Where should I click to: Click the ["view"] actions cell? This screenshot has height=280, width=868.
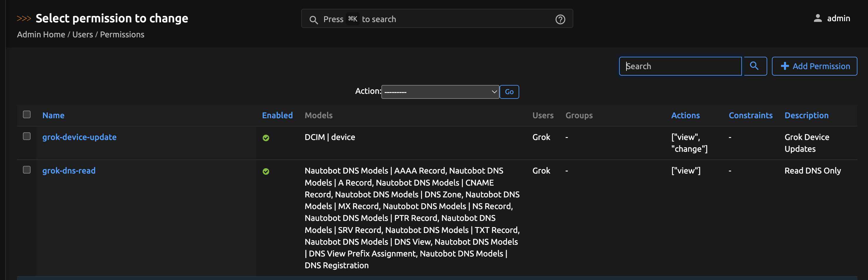click(686, 170)
